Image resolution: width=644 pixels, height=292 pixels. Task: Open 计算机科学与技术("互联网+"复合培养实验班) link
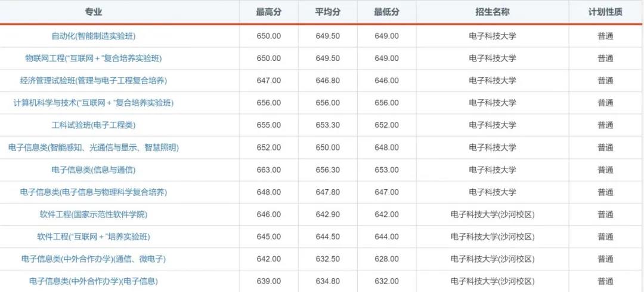click(94, 103)
